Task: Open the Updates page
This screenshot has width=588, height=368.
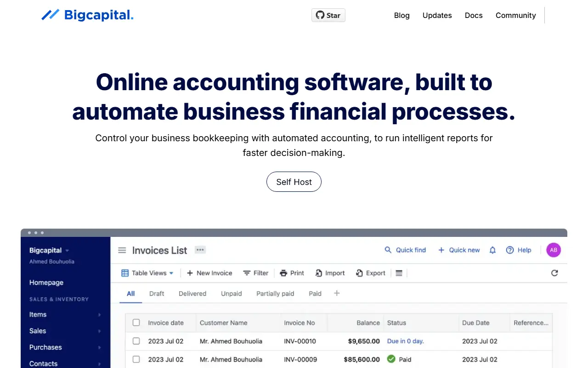Action: point(437,15)
